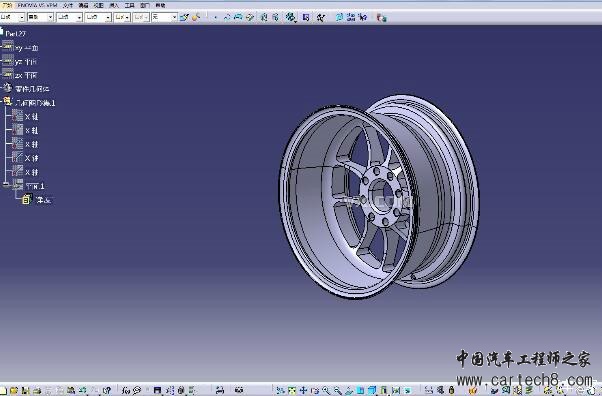Open the second graphic properties combo box

pos(40,17)
